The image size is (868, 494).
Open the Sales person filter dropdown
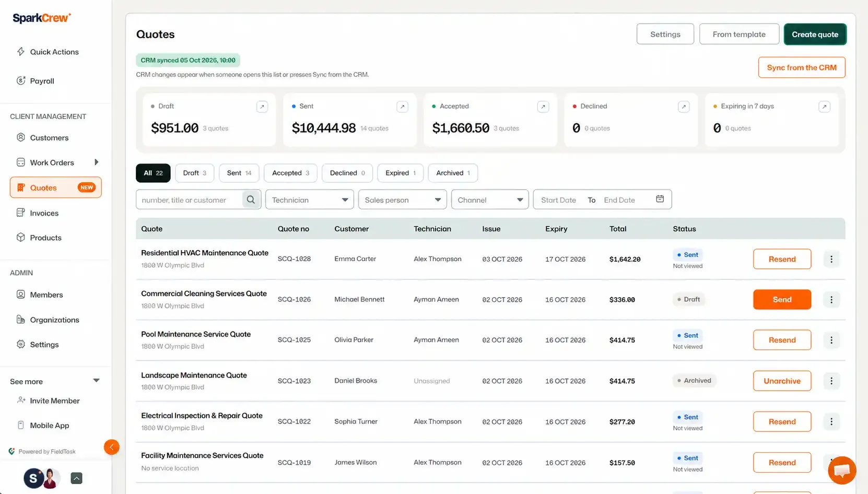403,199
